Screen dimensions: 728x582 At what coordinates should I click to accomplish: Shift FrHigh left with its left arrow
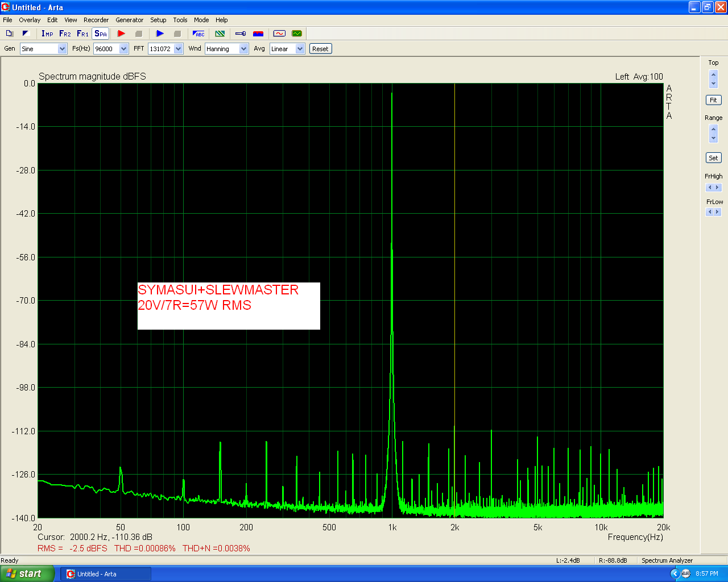pyautogui.click(x=709, y=188)
